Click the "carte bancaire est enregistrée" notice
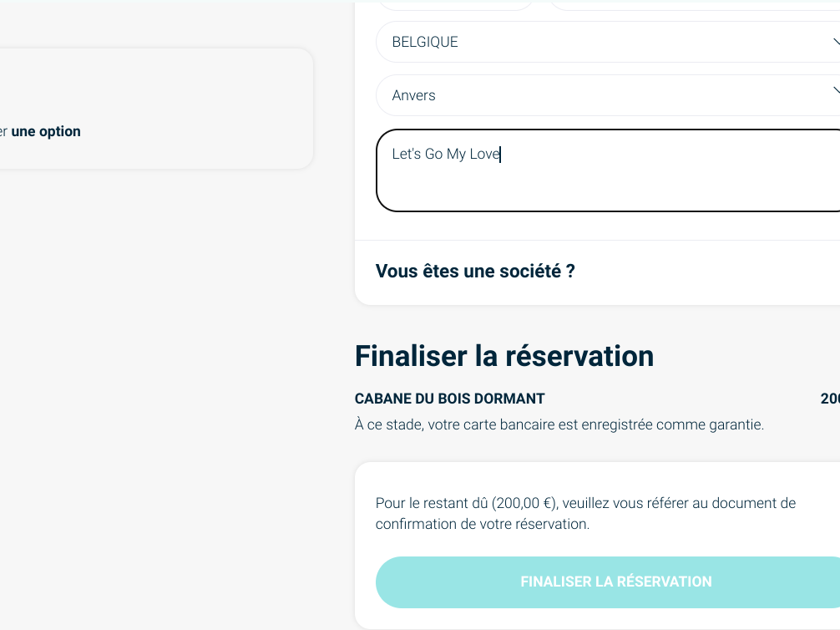This screenshot has height=630, width=840. [x=559, y=424]
